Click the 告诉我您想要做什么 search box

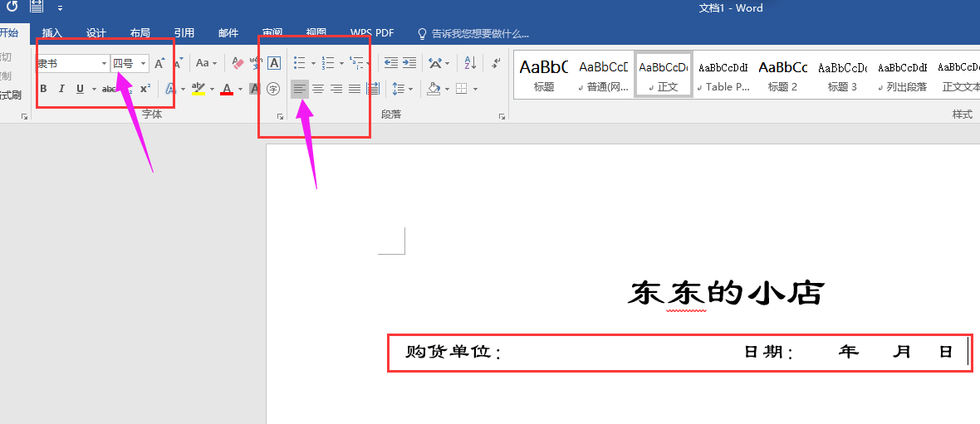point(473,33)
